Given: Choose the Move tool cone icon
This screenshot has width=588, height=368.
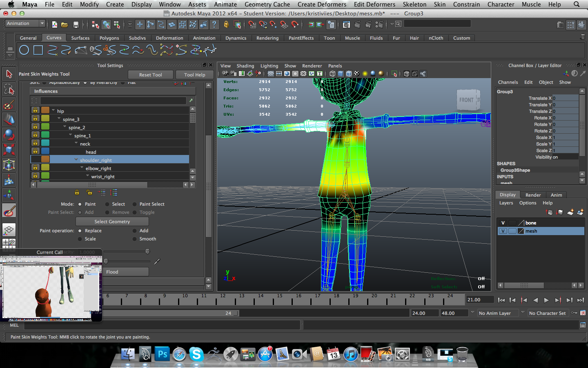Looking at the screenshot, I should 9,119.
